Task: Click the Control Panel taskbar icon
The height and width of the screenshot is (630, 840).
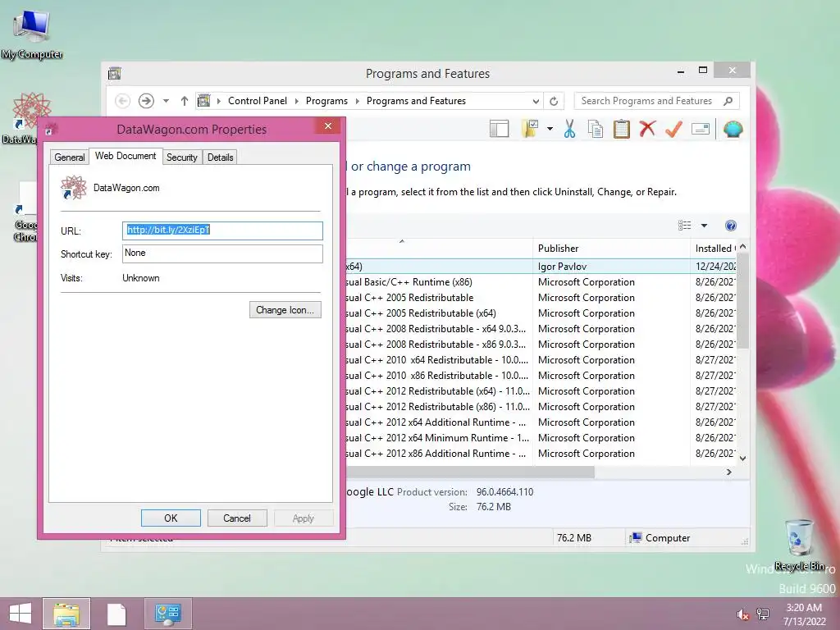Action: (167, 614)
